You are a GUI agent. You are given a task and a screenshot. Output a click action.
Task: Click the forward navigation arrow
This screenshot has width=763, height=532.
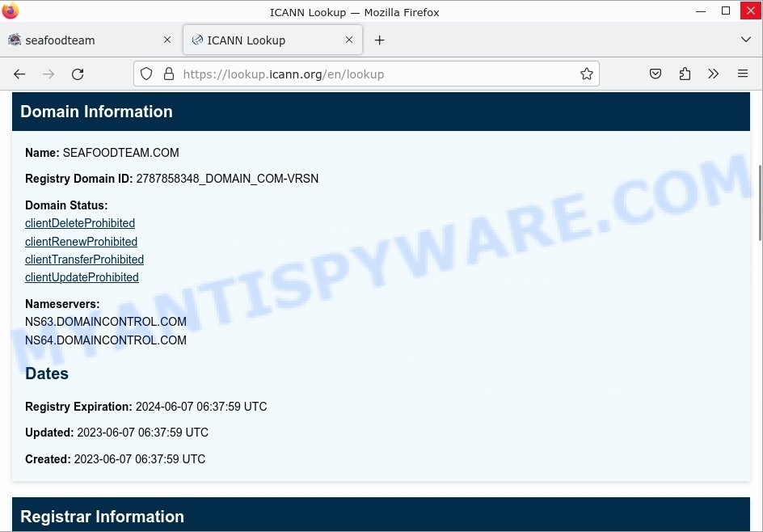[x=48, y=74]
